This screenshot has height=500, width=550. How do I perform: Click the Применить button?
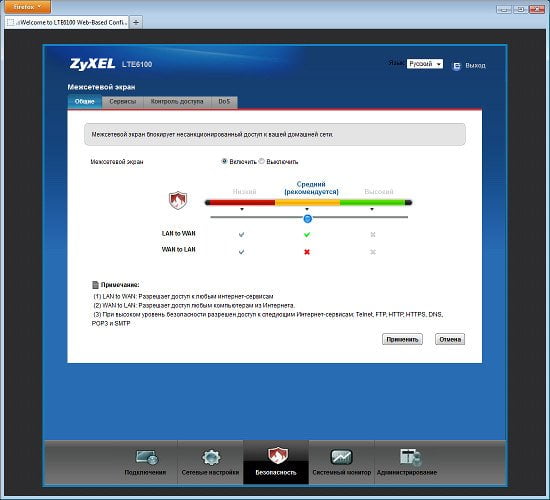click(402, 339)
